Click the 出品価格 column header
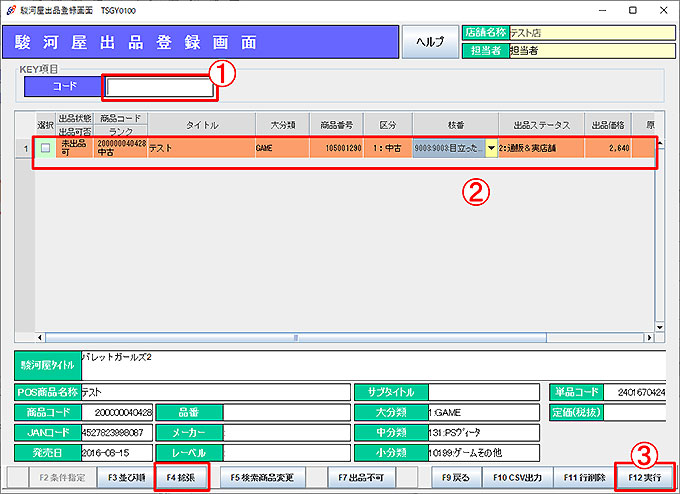Viewport: 680px width, 494px height. (x=608, y=125)
